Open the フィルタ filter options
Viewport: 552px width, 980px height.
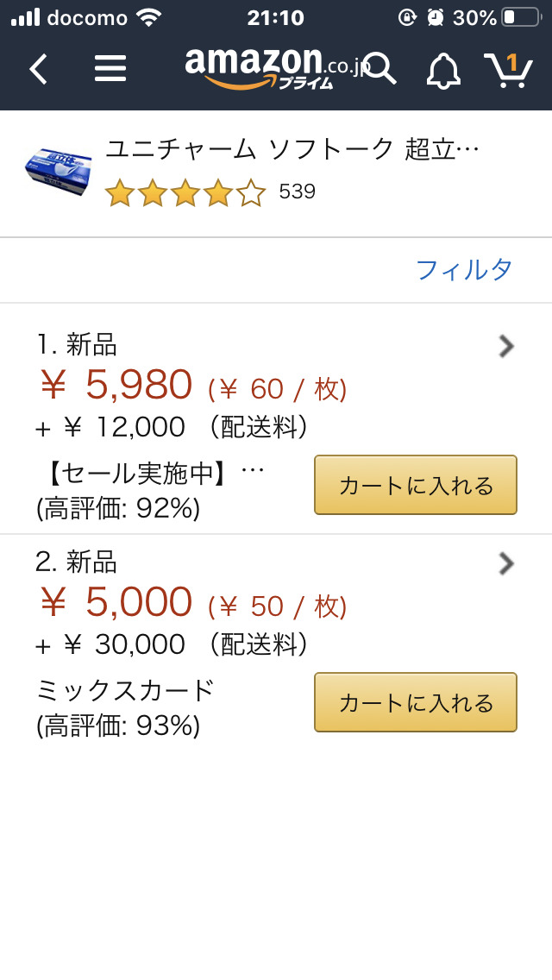tap(464, 270)
